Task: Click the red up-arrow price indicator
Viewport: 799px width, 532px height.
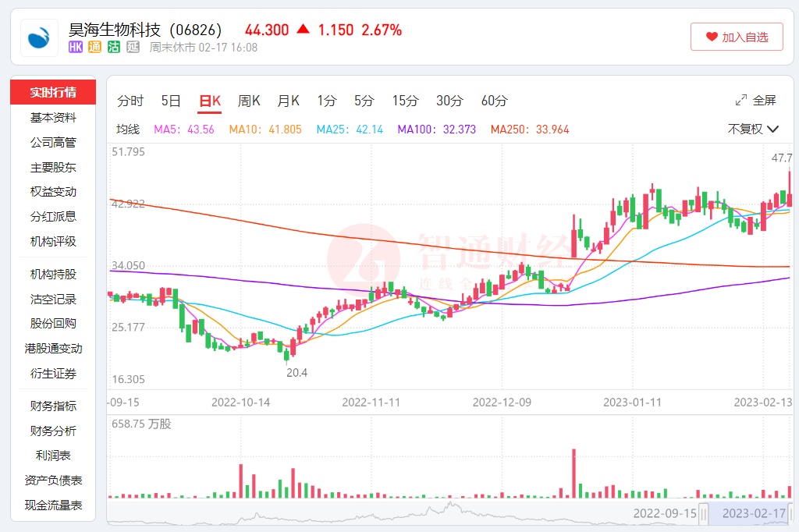Action: tap(303, 30)
